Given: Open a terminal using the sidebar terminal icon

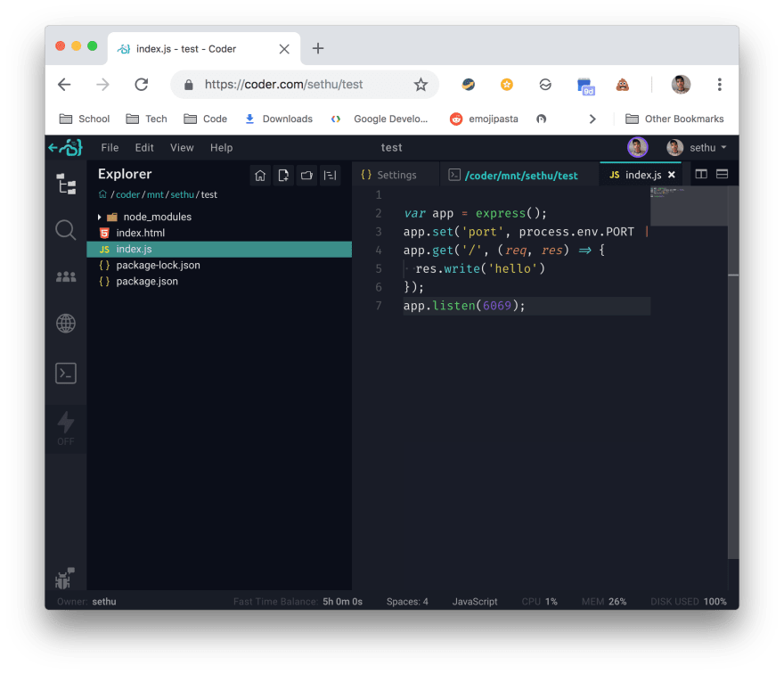Looking at the screenshot, I should pyautogui.click(x=65, y=373).
